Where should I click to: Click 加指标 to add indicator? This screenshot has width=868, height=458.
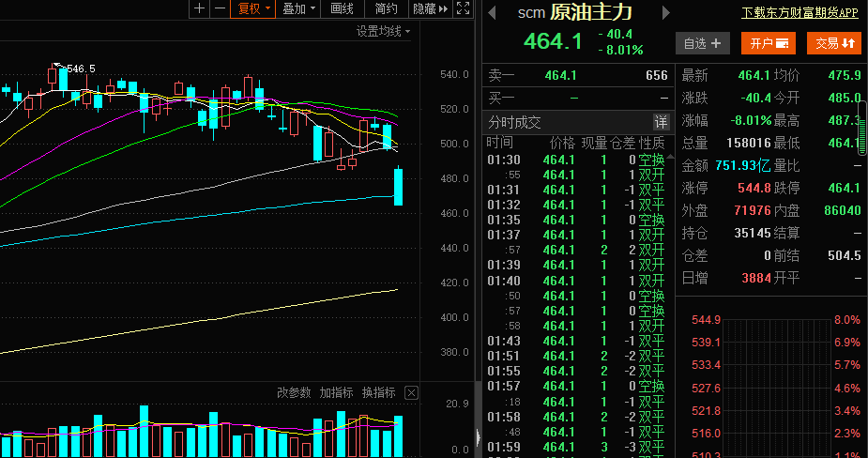click(x=336, y=392)
